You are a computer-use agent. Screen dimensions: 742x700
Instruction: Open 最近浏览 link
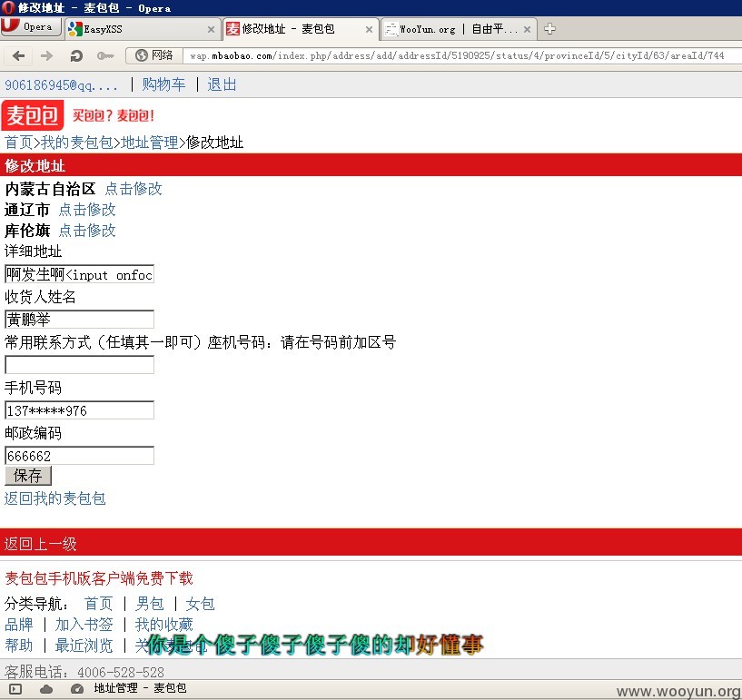pos(84,646)
